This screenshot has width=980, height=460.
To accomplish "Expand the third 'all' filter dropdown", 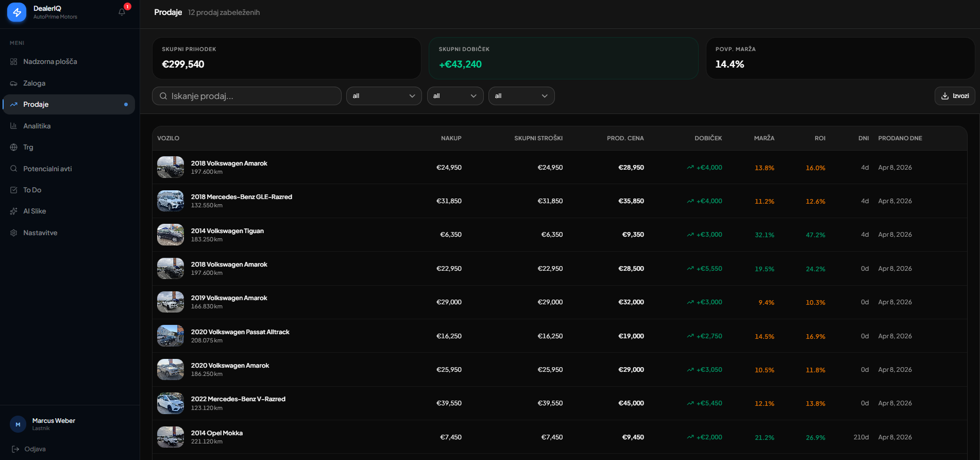I will [x=521, y=96].
